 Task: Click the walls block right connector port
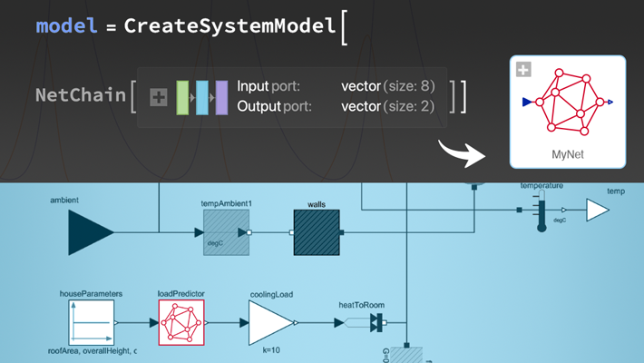341,232
